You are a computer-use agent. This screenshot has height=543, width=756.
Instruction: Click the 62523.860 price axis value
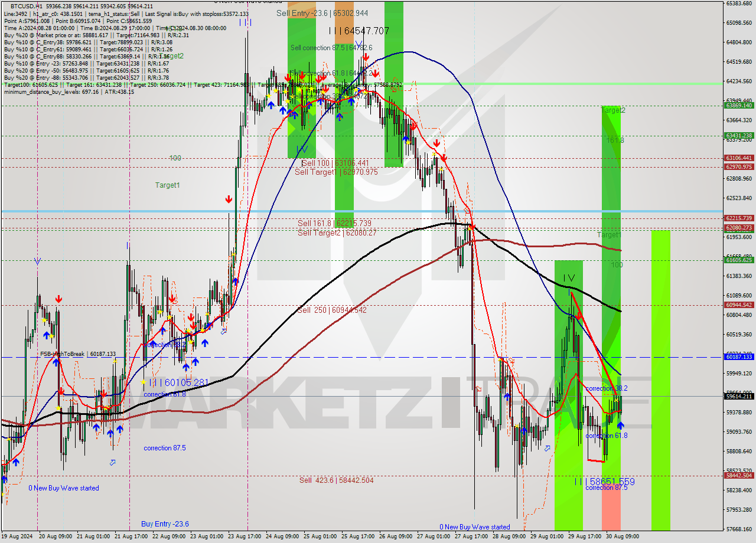point(739,198)
